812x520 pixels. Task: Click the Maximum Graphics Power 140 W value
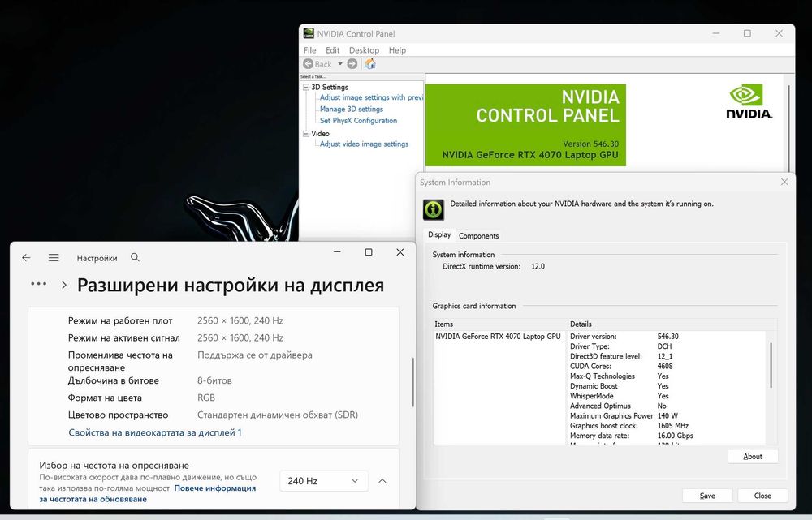pyautogui.click(x=667, y=416)
